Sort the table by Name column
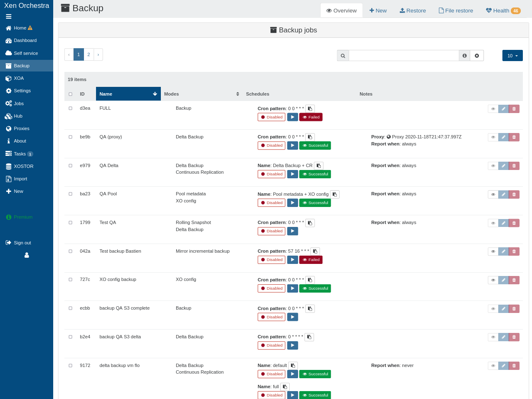This screenshot has width=532, height=399. click(128, 94)
